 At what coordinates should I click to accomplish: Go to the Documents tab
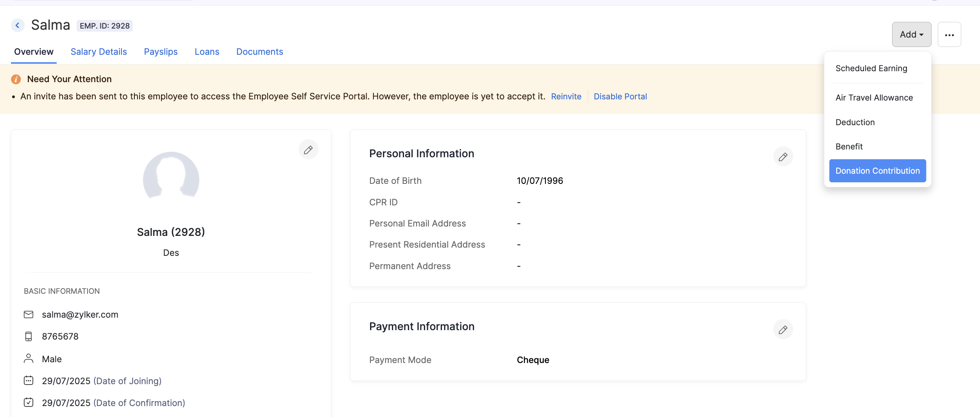click(x=259, y=52)
